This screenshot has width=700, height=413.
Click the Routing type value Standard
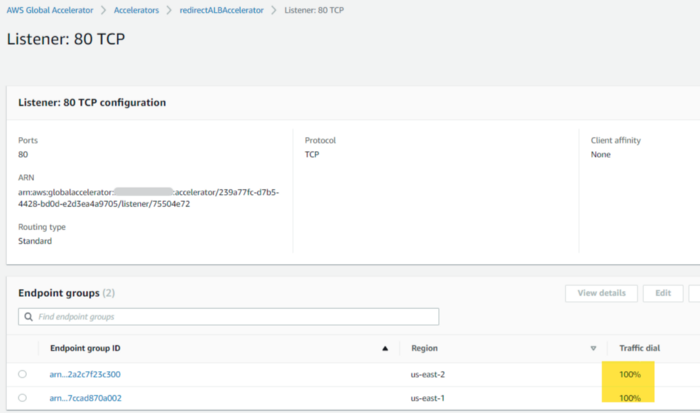35,241
